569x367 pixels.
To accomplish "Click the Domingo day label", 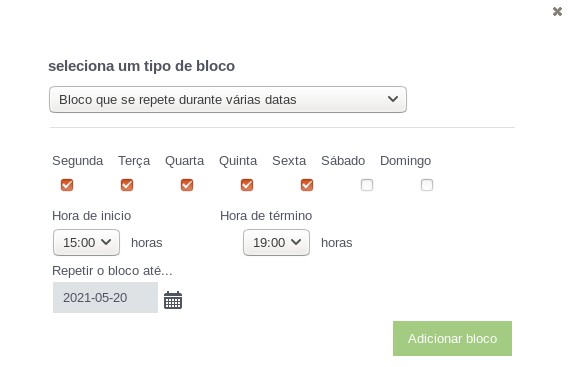I will (405, 161).
